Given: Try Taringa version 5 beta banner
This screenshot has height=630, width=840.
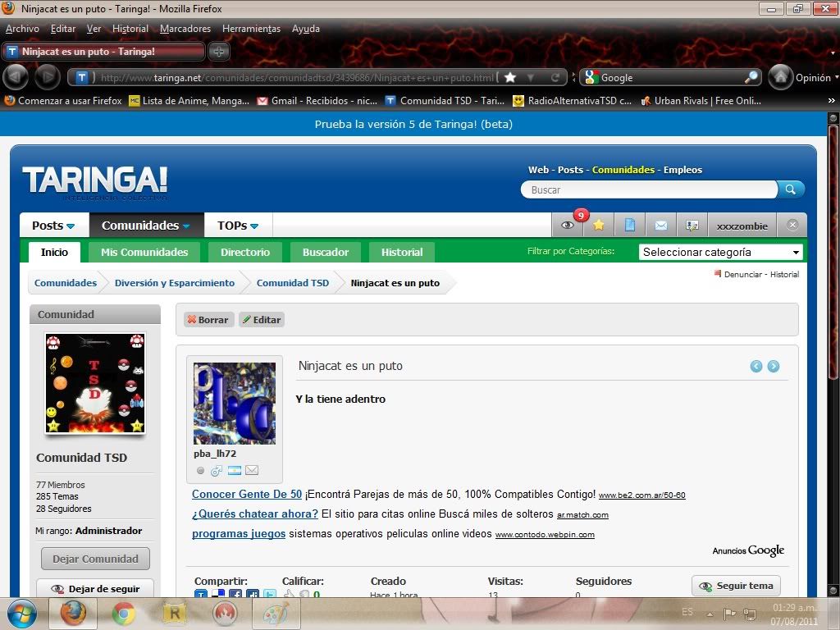Looking at the screenshot, I should coord(413,125).
